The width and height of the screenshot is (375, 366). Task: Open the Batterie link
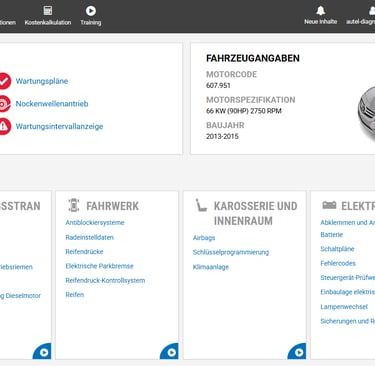[x=332, y=235]
